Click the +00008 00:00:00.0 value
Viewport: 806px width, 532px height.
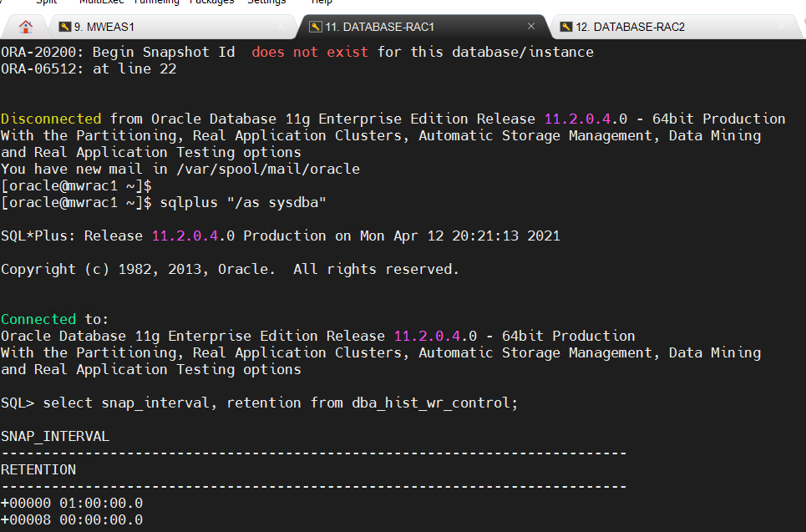coord(72,519)
